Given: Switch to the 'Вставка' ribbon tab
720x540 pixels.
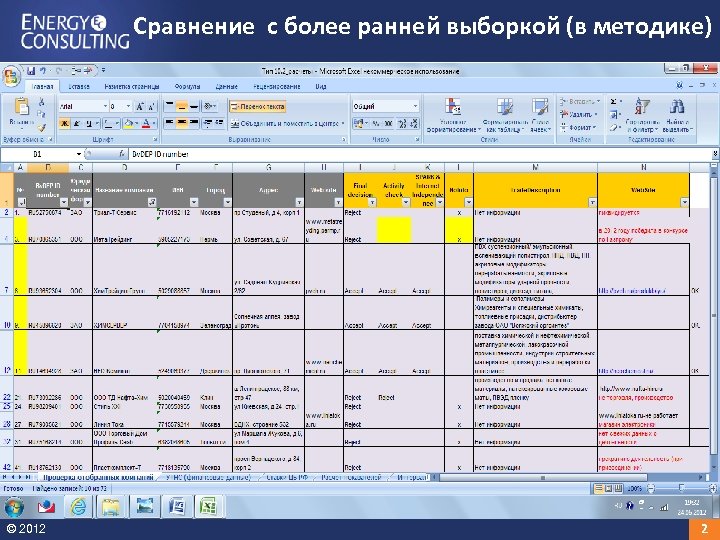Looking at the screenshot, I should pyautogui.click(x=79, y=86).
